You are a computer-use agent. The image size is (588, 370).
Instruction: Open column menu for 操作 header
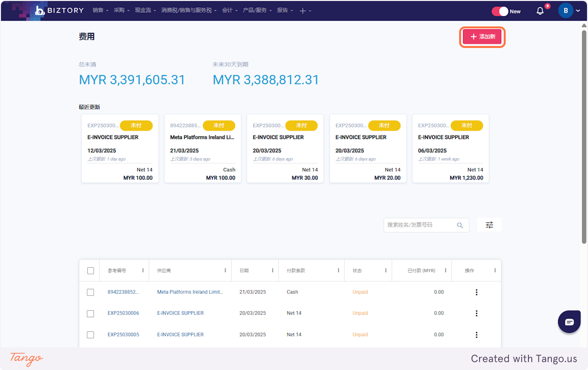495,271
